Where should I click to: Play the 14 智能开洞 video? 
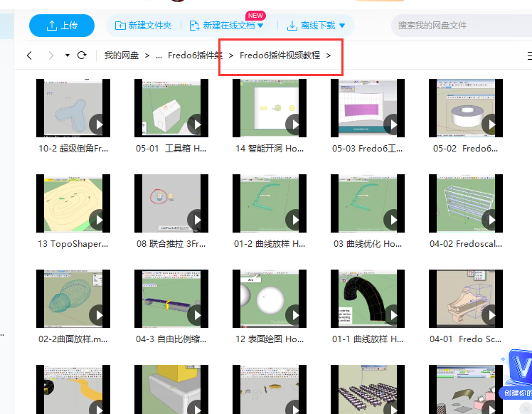tap(295, 124)
